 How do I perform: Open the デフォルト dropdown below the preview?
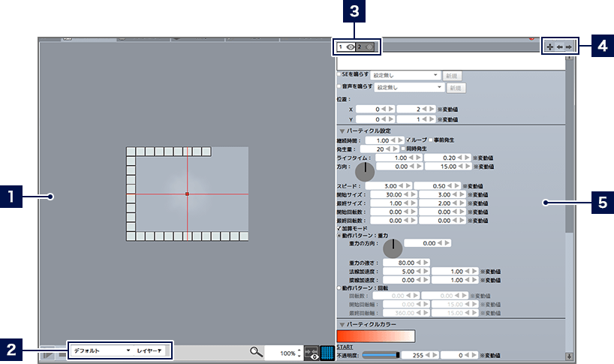click(x=100, y=350)
